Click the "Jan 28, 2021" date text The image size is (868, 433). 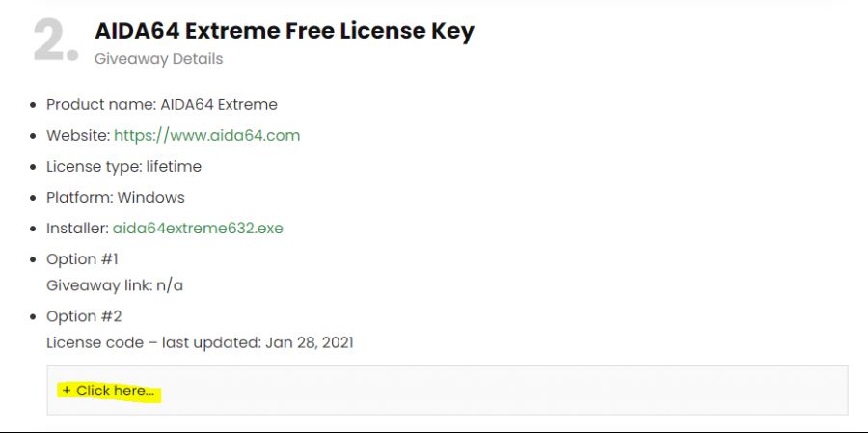point(309,342)
